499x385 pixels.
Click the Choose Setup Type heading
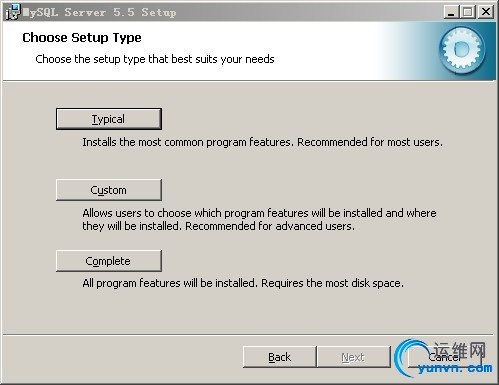tap(82, 37)
